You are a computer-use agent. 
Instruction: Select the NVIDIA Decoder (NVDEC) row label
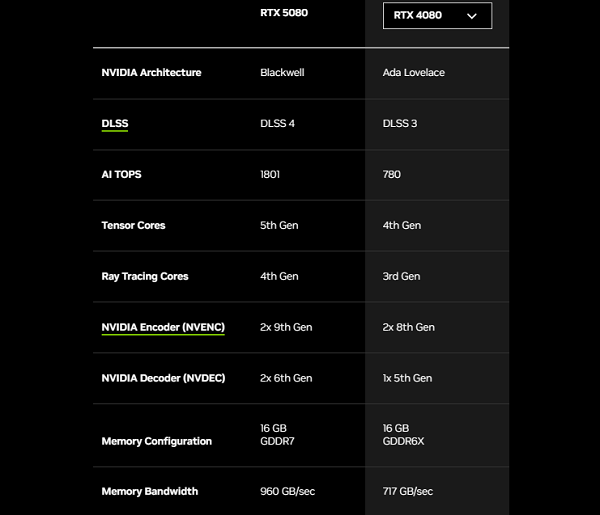tap(163, 378)
